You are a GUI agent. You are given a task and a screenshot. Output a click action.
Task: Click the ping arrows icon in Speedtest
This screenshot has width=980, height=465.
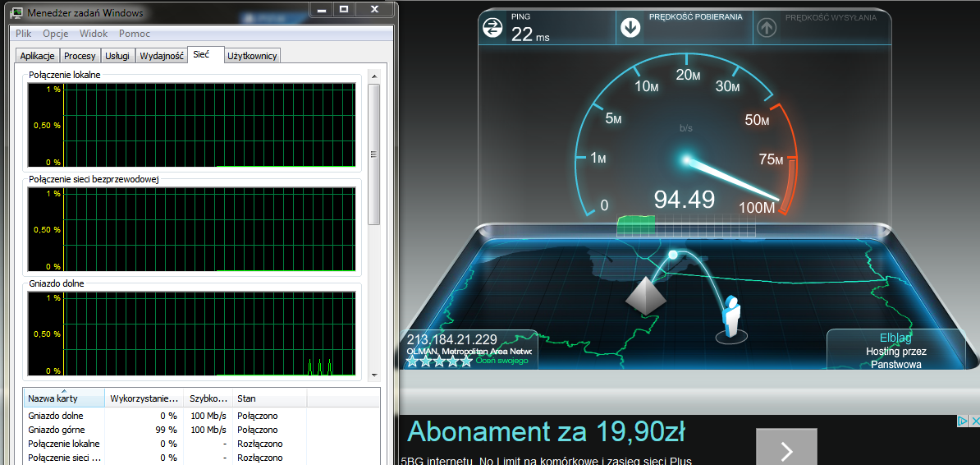[x=492, y=27]
